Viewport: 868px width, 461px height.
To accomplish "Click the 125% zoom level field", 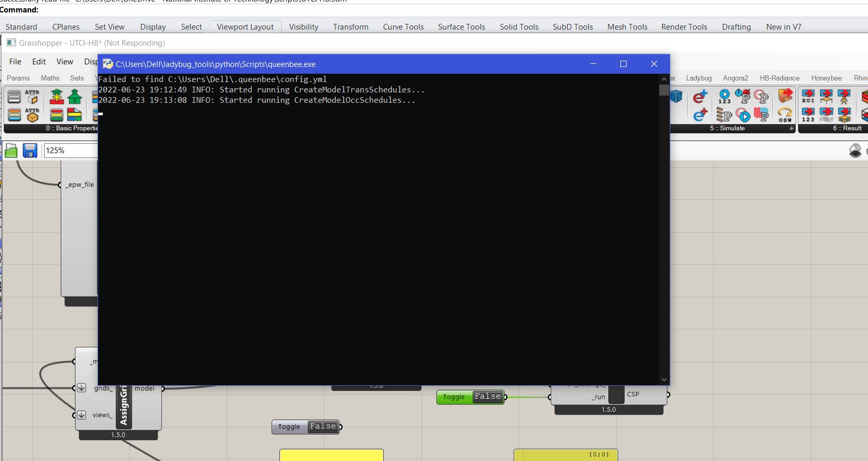I will click(71, 151).
